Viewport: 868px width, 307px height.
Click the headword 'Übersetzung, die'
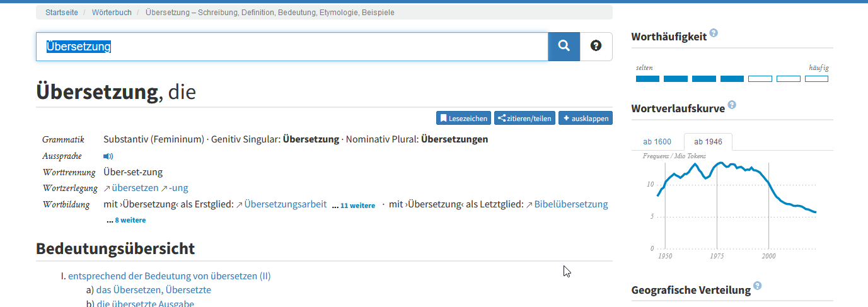coord(116,92)
